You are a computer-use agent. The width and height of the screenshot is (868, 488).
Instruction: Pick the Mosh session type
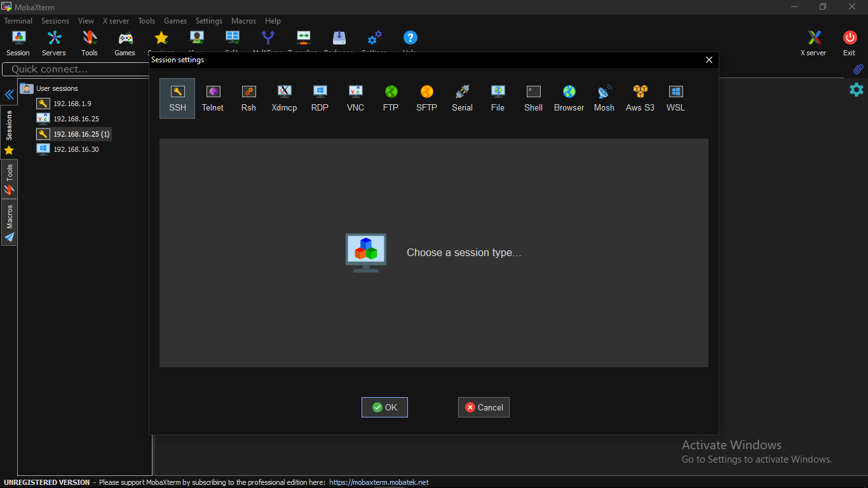pos(604,98)
